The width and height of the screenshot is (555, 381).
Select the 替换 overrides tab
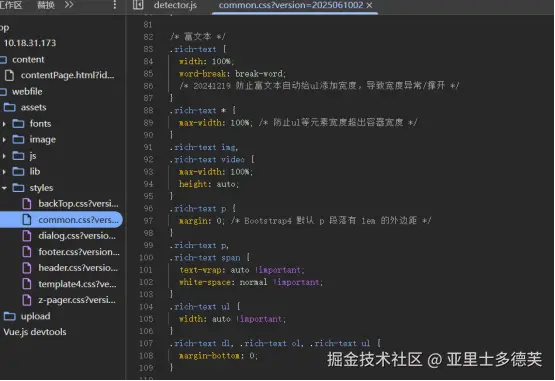[x=46, y=5]
